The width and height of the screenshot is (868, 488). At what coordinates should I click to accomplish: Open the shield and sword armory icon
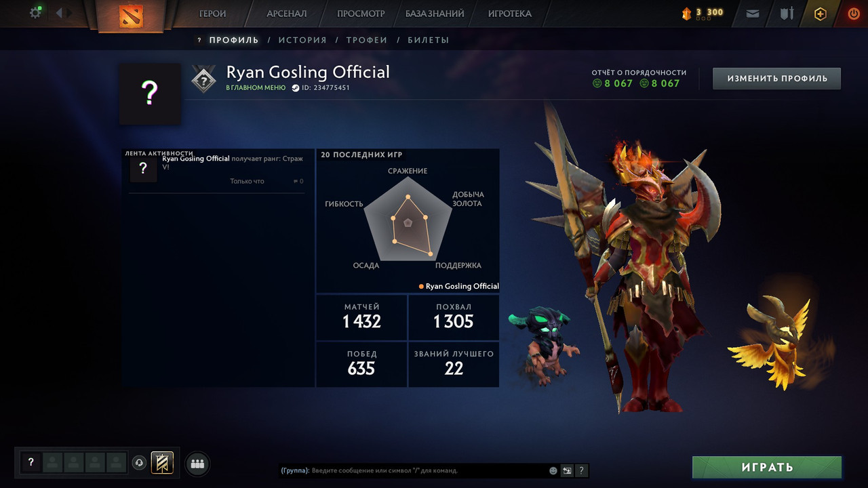pos(787,14)
